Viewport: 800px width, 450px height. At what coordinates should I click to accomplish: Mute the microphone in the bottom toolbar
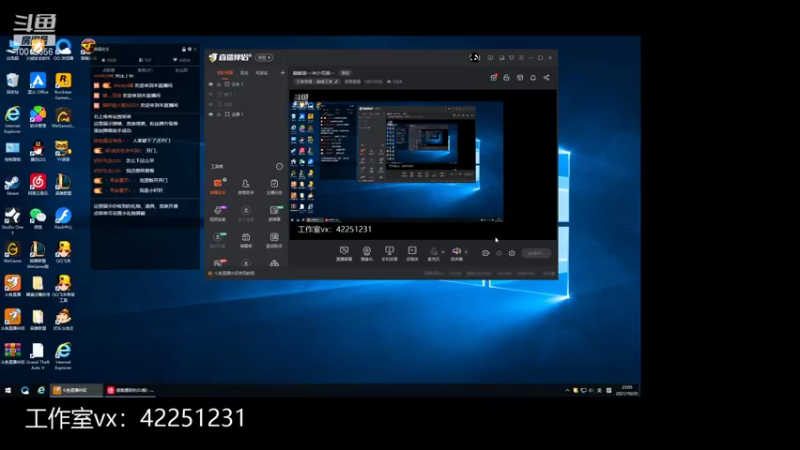pos(433,252)
